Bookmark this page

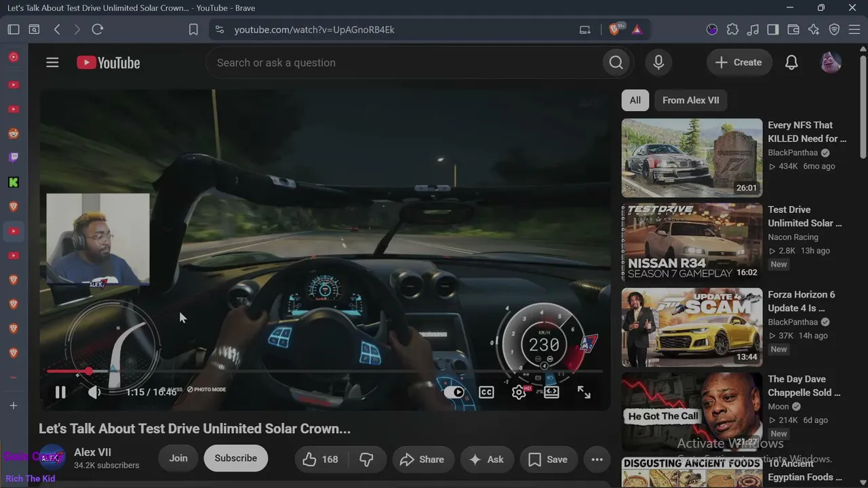coord(193,29)
